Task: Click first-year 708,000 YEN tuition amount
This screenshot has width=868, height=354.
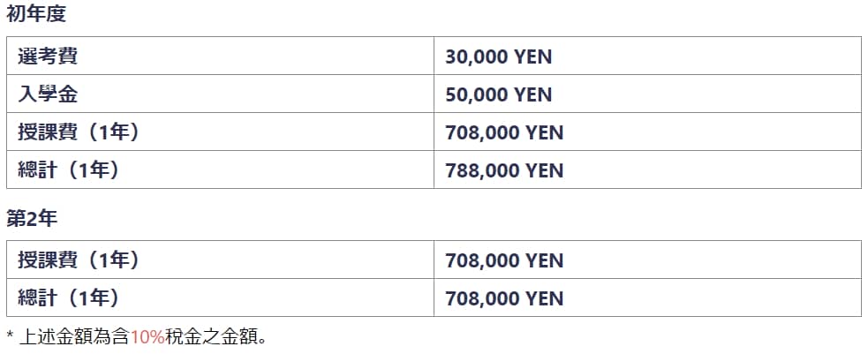Action: [x=504, y=132]
